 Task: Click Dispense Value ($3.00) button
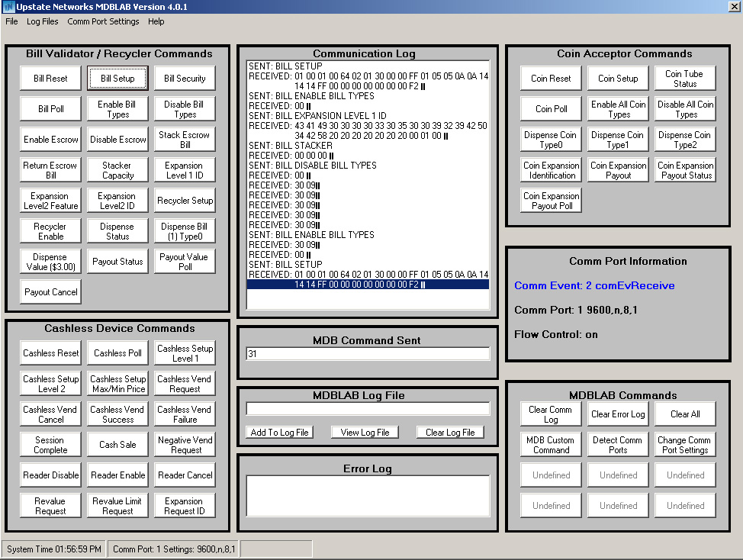click(x=50, y=262)
